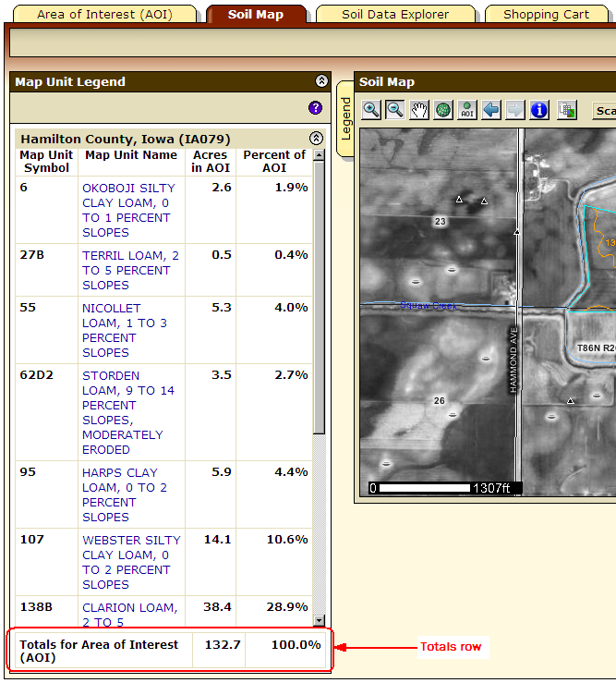Open Clarion Loam link
The height and width of the screenshot is (683, 616).
click(x=129, y=615)
